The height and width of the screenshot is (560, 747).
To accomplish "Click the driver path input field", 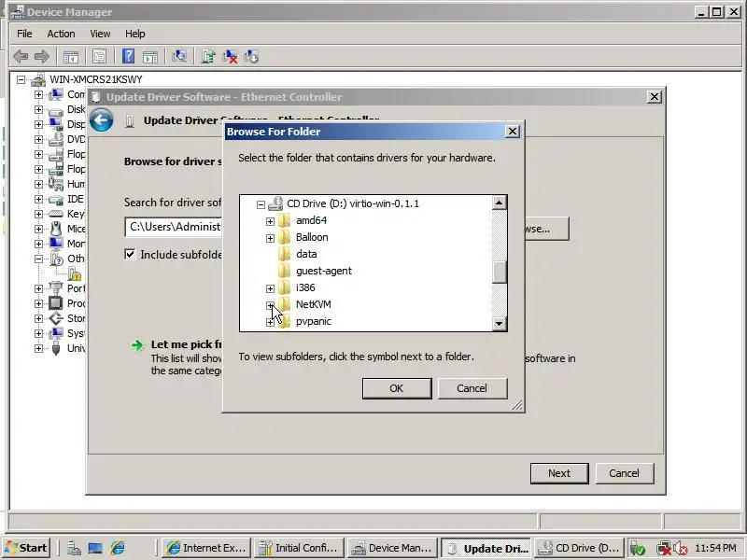I will (174, 227).
